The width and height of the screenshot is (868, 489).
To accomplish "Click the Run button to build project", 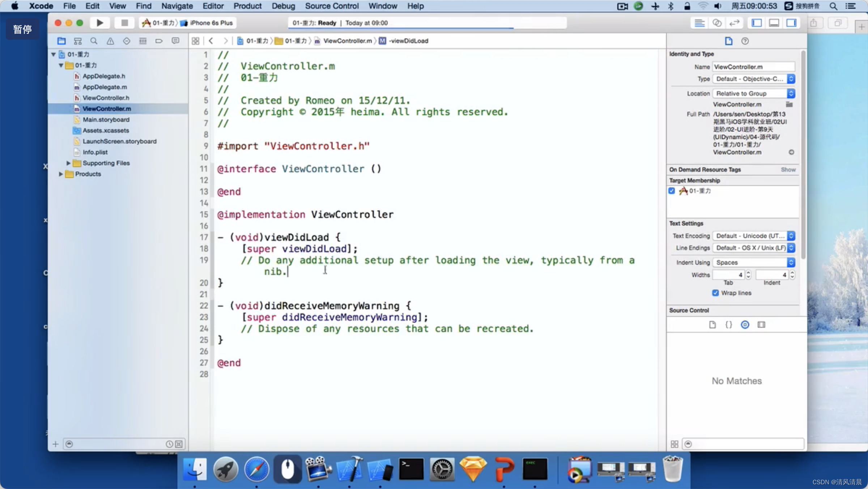I will 99,23.
